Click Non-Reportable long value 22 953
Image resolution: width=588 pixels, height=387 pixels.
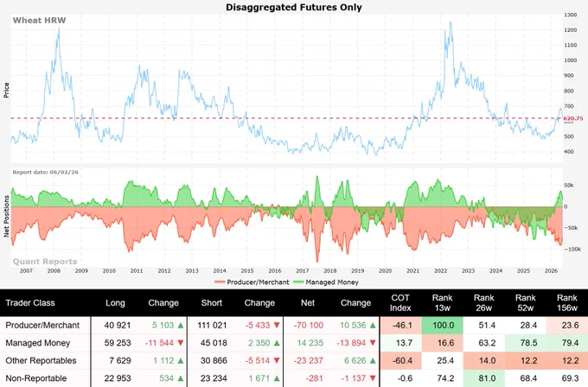pyautogui.click(x=118, y=378)
